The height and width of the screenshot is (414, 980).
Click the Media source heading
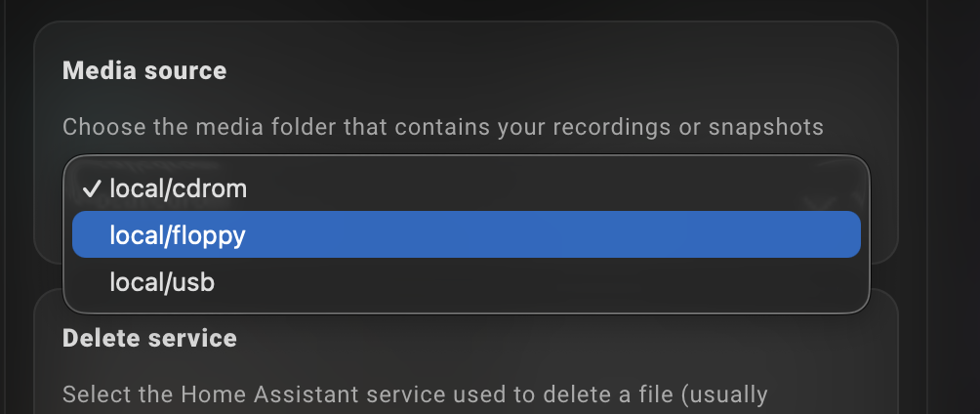(x=144, y=70)
